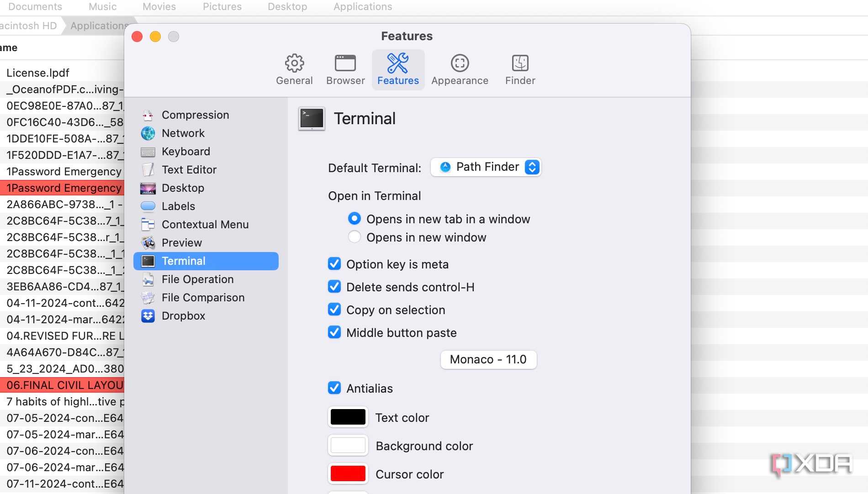Click the Labels blue pill icon

148,206
